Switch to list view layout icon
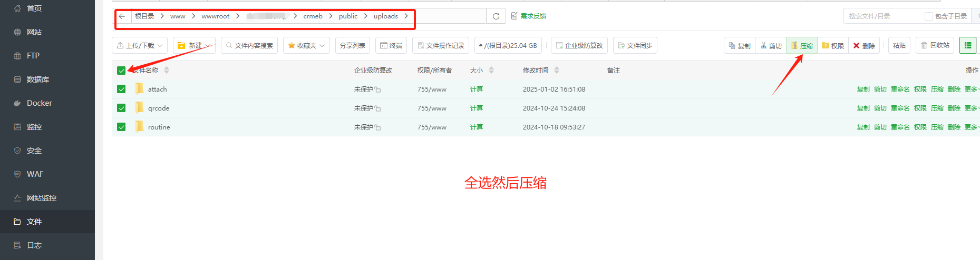The width and height of the screenshot is (980, 260). click(x=967, y=46)
